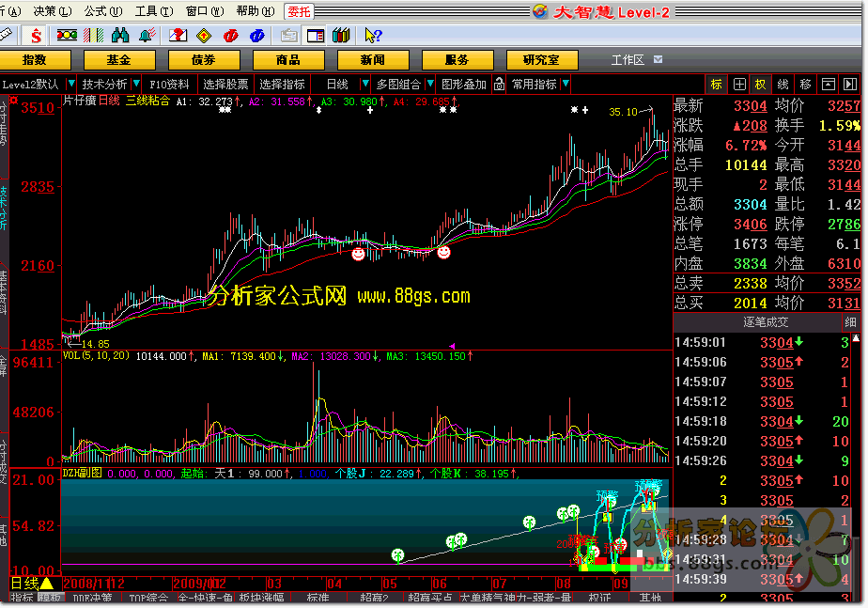This screenshot has height=608, width=868.
Task: Click the red dollar sign toolbar icon
Action: [x=36, y=36]
